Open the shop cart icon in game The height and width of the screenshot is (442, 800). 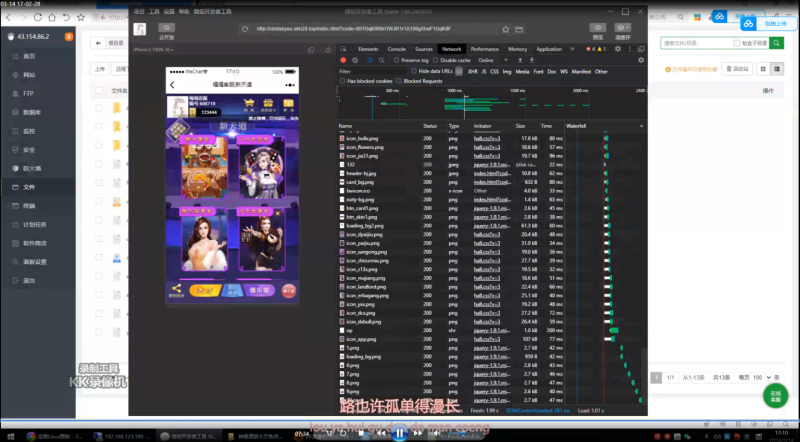click(249, 105)
